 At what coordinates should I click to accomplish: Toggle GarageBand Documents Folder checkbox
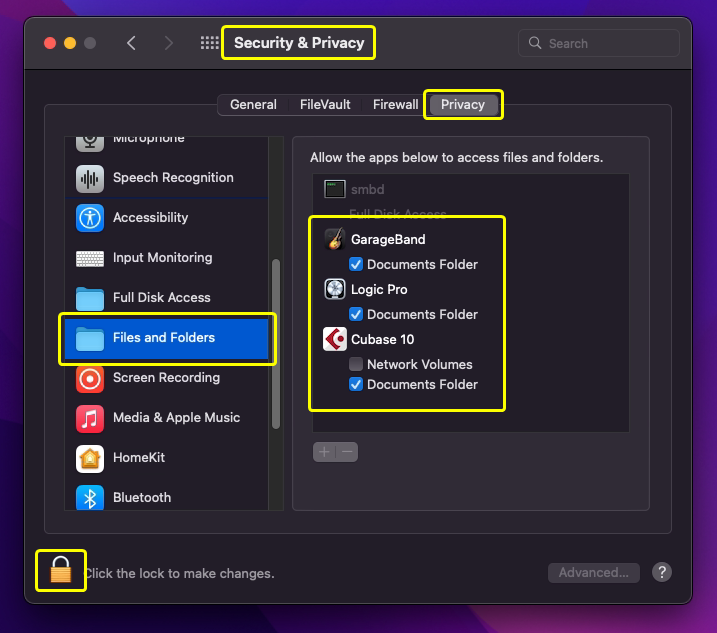356,265
